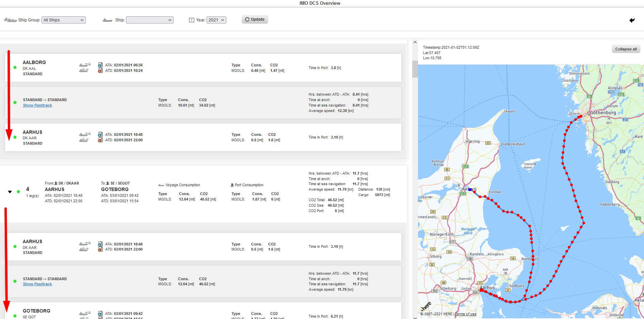Viewport: 644px width, 319px height.
Task: Click the To port anchor icon SE / SEGOT
Action: [x=108, y=183]
